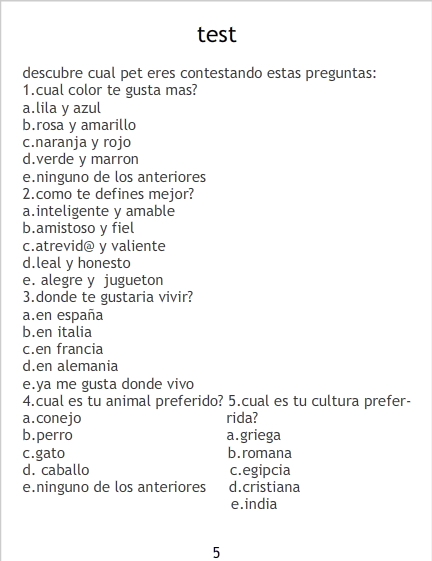432x561 pixels.
Task: Choose 'a.en españa' answer
Action: (63, 315)
